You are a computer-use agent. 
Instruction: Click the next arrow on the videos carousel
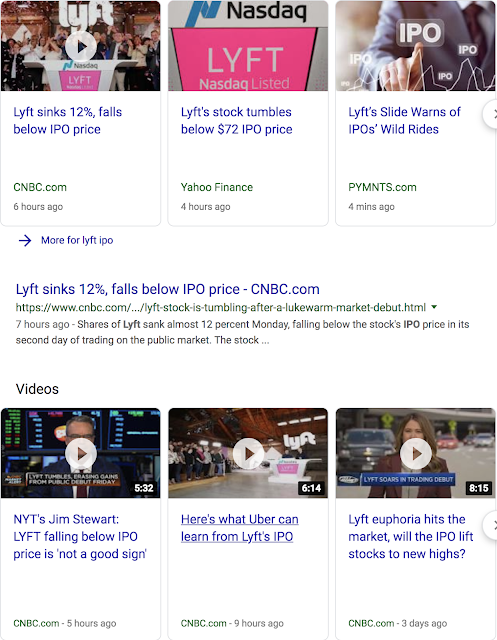click(490, 527)
